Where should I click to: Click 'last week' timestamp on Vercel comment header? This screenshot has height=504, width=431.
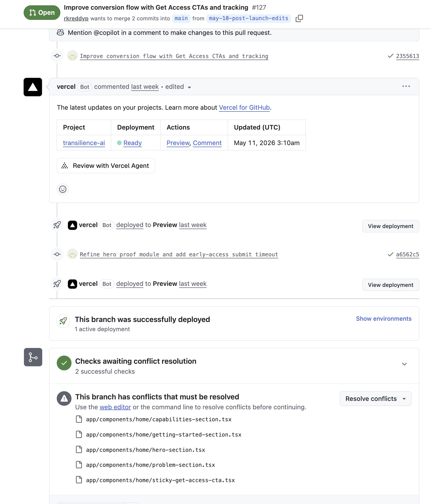145,87
